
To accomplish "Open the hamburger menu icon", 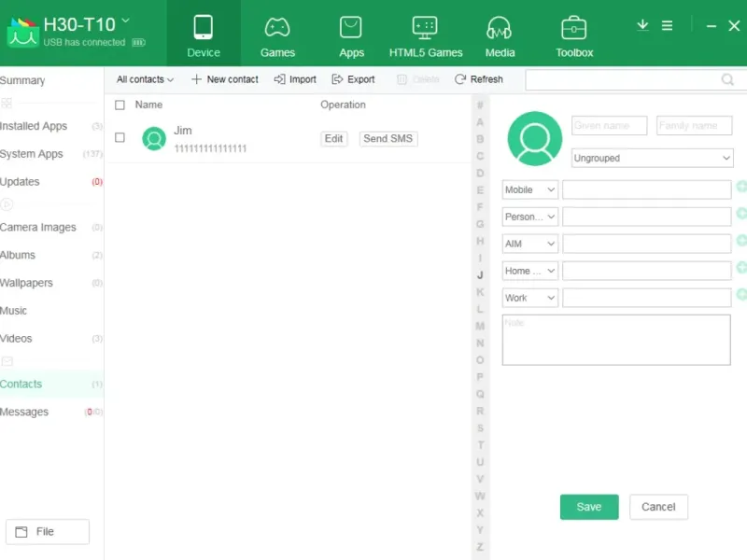I will [667, 25].
